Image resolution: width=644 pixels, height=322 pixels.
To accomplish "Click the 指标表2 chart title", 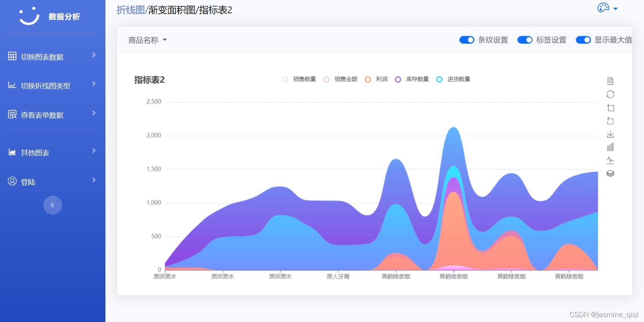I will click(x=149, y=80).
